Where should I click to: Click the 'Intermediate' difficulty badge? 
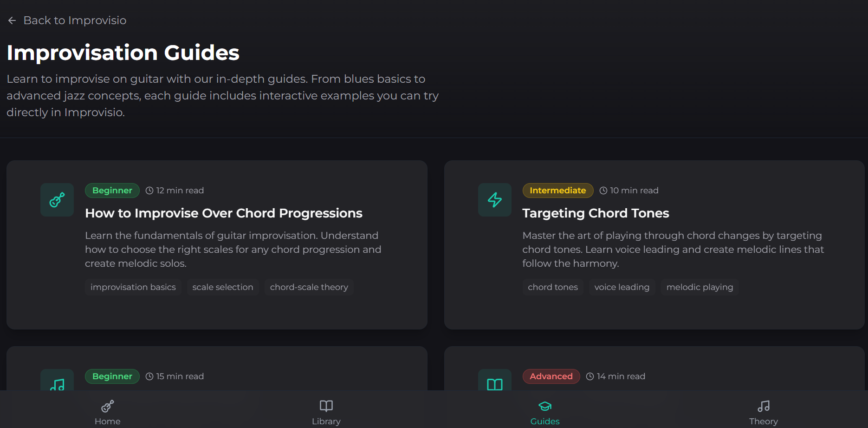(x=557, y=190)
